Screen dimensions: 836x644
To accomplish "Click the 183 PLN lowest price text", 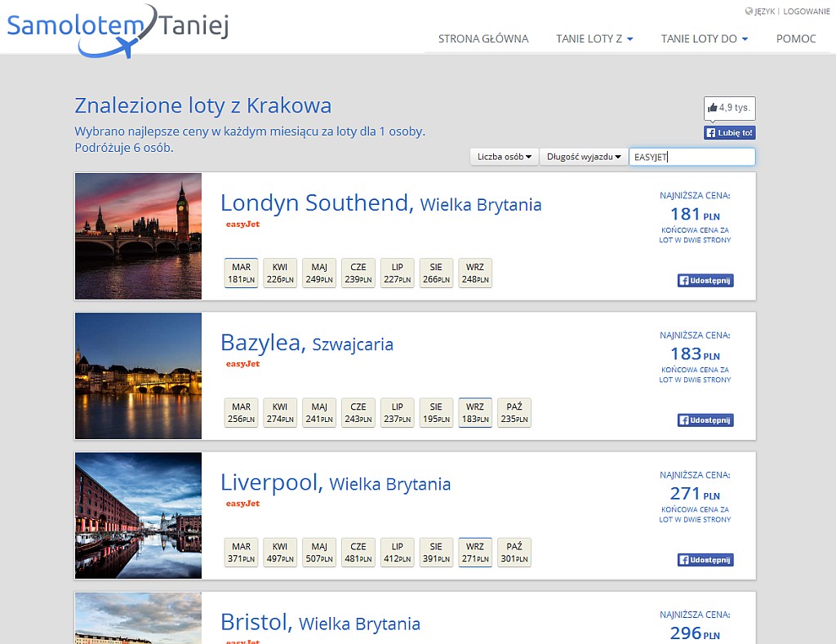I will point(695,354).
